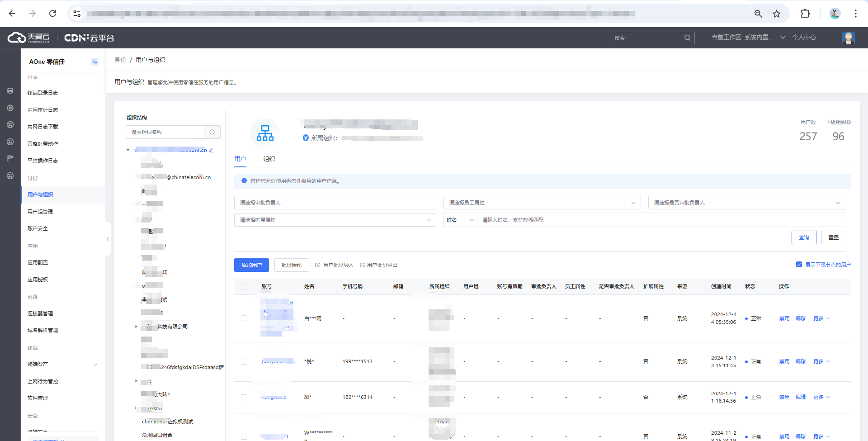Viewport: 868px width, 441px height.
Task: Click 禁用 link for 白***冈 row
Action: [784, 318]
